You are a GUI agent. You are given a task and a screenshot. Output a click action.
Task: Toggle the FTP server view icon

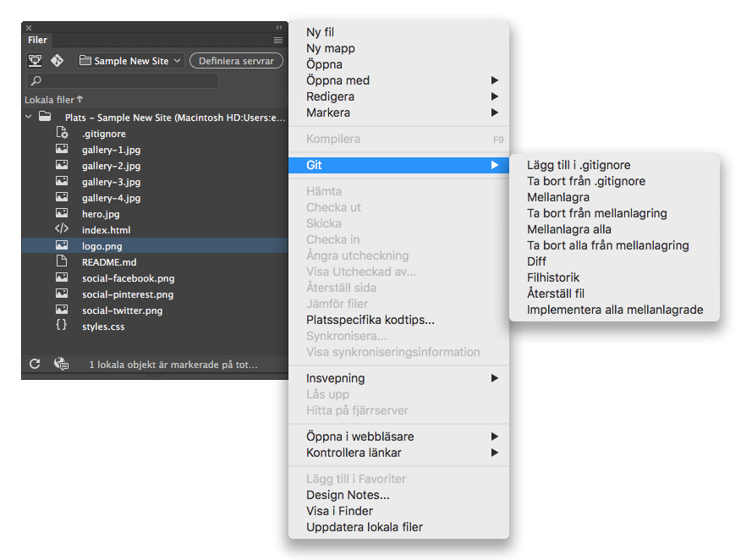[x=36, y=61]
